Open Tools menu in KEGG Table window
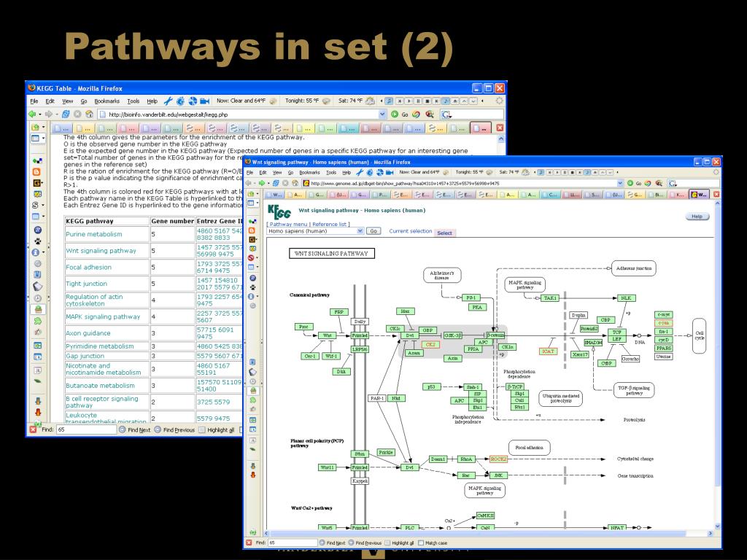The width and height of the screenshot is (747, 560). [133, 101]
